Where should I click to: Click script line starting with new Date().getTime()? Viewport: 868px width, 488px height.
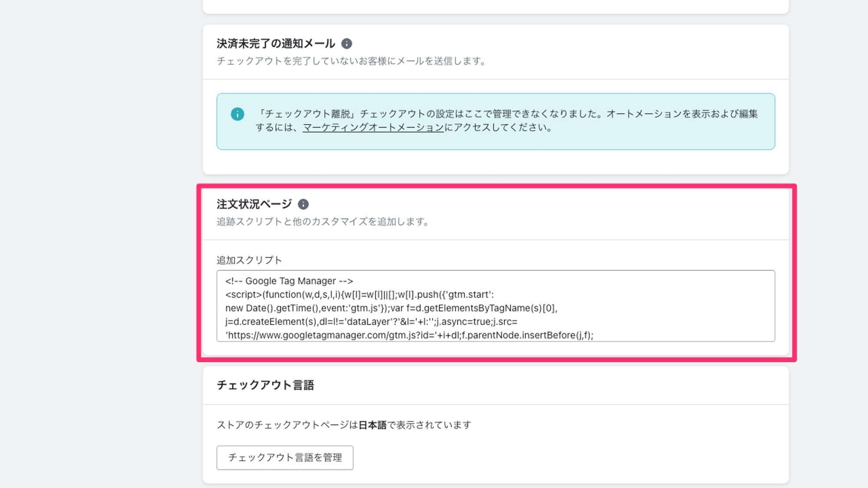coord(391,308)
